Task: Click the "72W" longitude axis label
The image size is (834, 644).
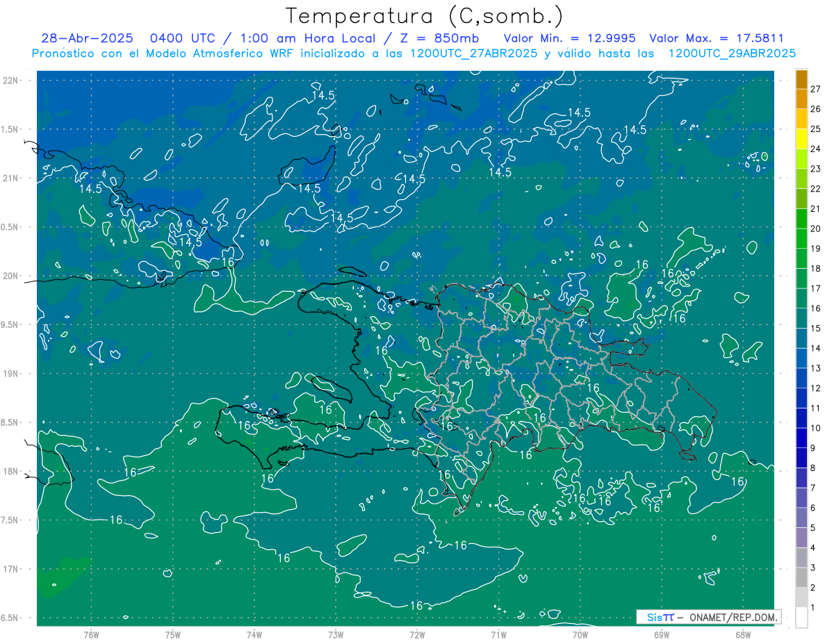Action: (x=417, y=635)
